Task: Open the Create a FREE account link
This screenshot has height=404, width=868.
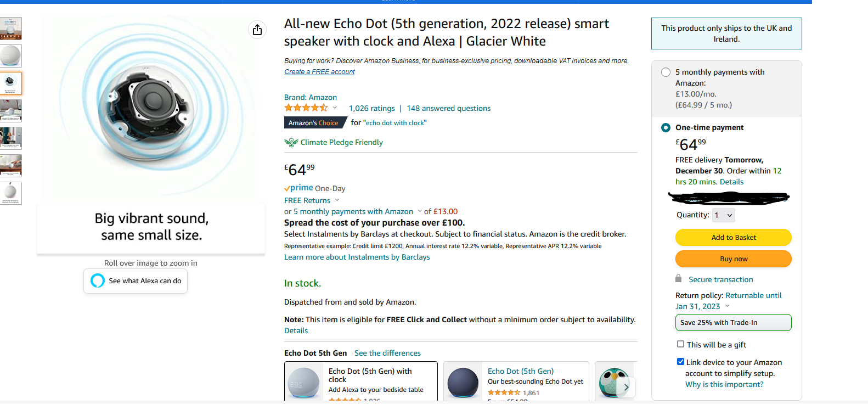Action: [319, 72]
